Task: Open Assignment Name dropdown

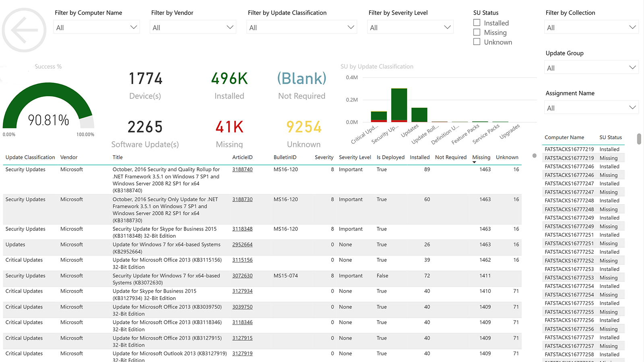Action: click(592, 108)
